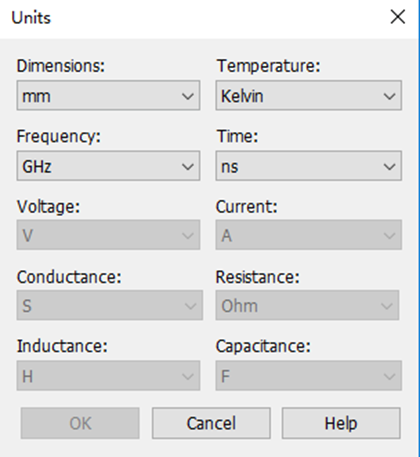Image resolution: width=420 pixels, height=457 pixels.
Task: Click the Frequency label text
Action: (59, 136)
